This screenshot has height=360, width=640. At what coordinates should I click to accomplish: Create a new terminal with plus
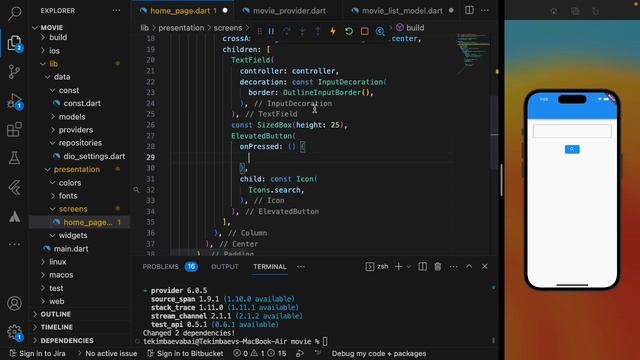click(x=398, y=267)
